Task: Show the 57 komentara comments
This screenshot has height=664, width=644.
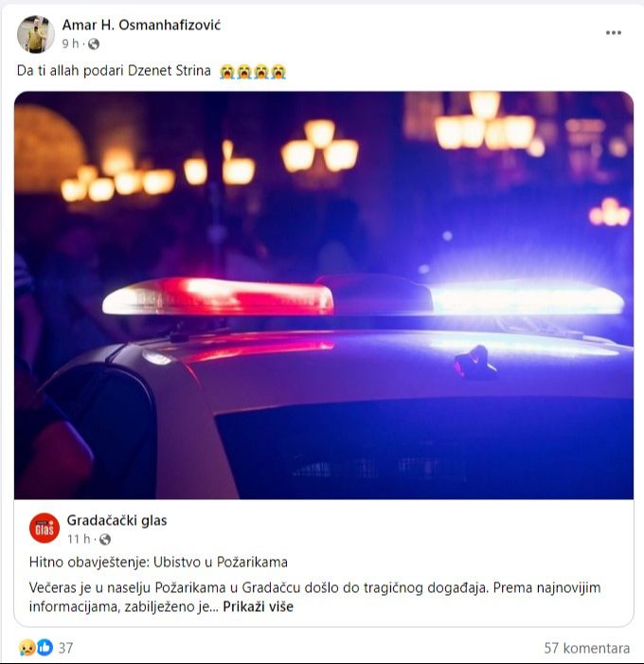Action: (x=586, y=648)
